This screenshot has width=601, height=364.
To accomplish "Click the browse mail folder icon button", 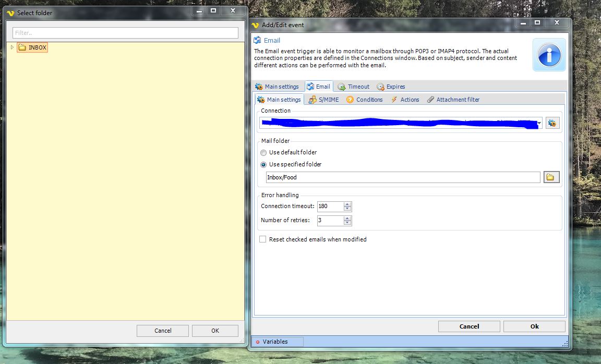I will pyautogui.click(x=551, y=177).
